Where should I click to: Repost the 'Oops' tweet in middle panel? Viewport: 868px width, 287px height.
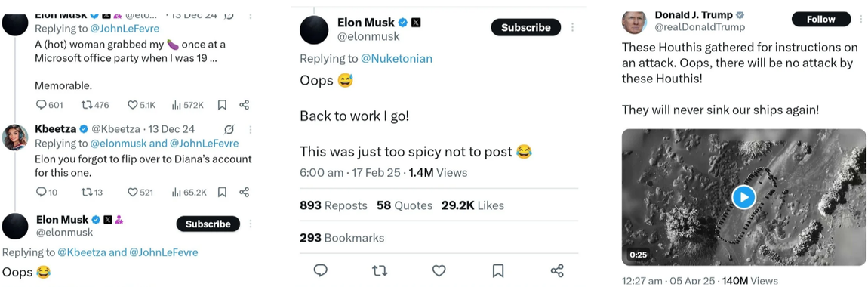tap(380, 270)
